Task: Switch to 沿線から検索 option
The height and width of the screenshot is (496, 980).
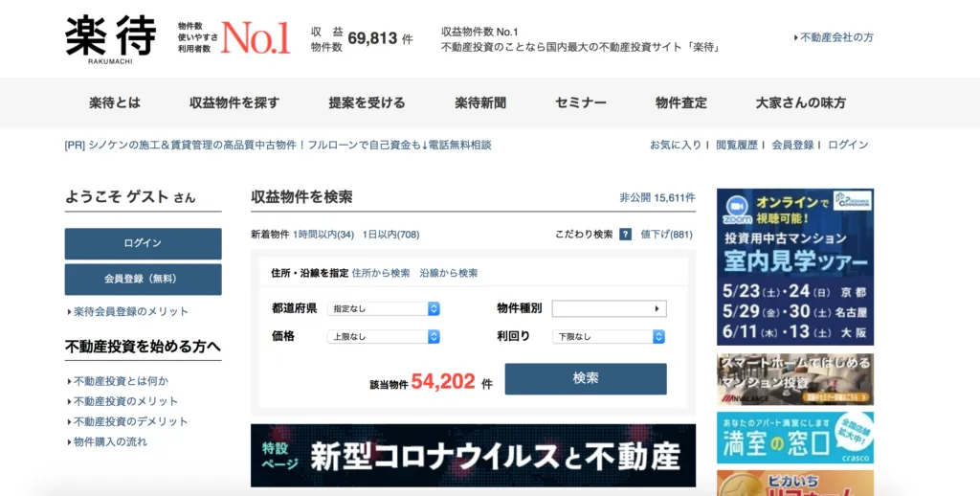Action: 449,273
